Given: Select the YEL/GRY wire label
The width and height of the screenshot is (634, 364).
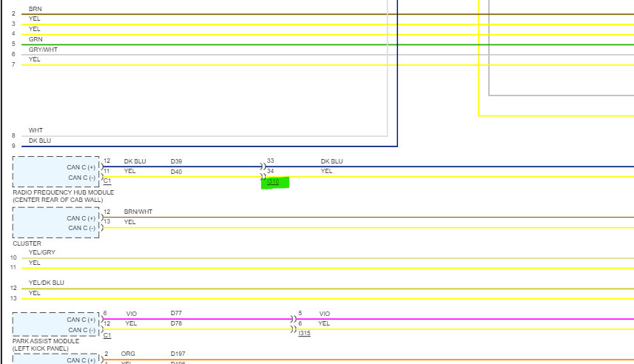Looking at the screenshot, I should 42,252.
